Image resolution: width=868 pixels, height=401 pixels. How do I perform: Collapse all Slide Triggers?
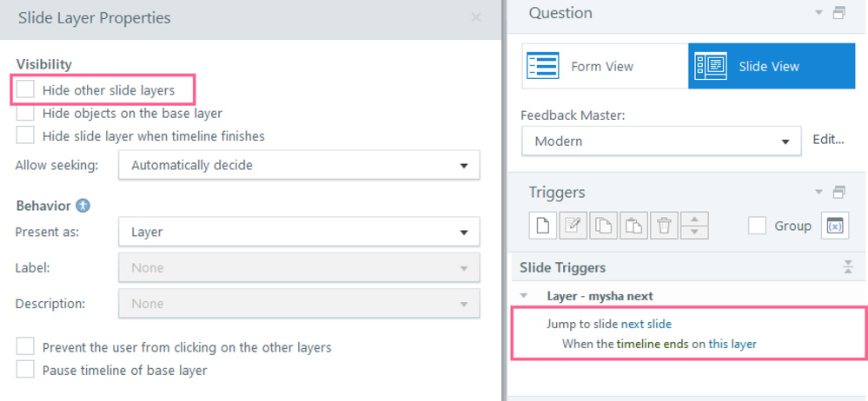(848, 267)
